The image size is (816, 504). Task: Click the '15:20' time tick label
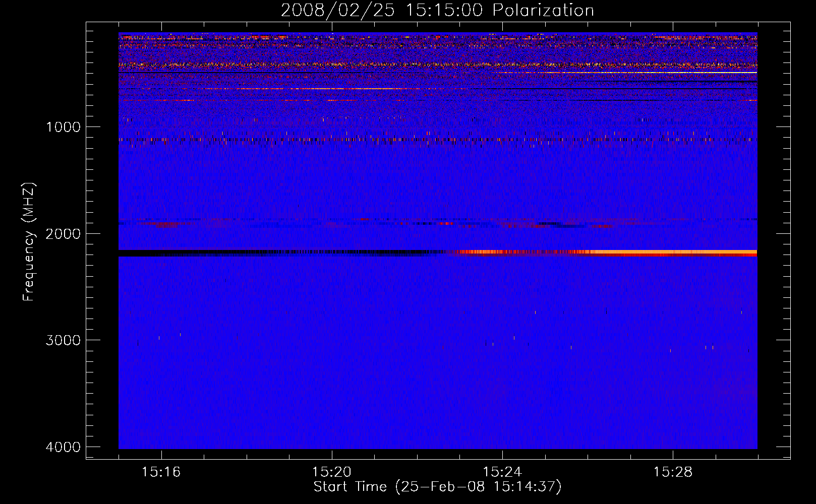pos(331,472)
